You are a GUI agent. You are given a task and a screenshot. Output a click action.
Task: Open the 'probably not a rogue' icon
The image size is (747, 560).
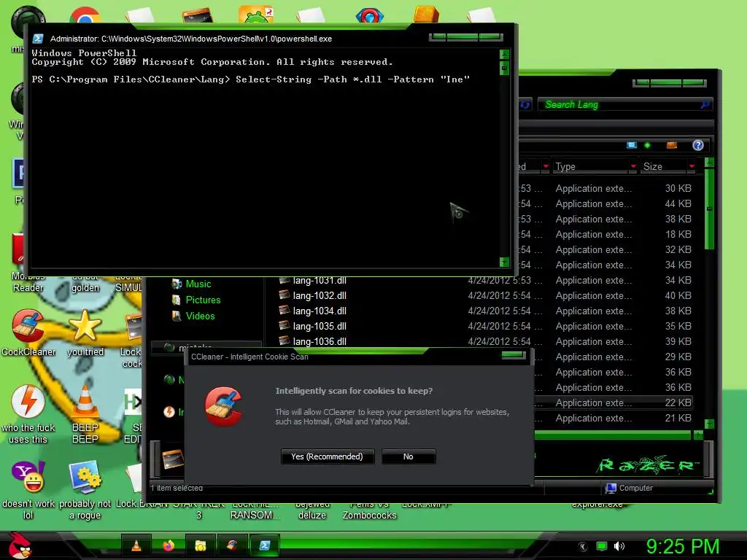click(85, 489)
